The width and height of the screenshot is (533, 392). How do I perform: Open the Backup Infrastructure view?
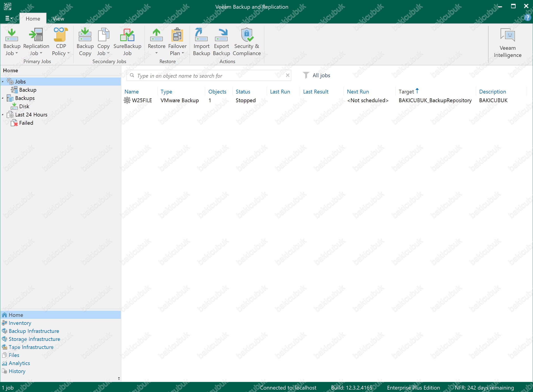click(x=34, y=331)
